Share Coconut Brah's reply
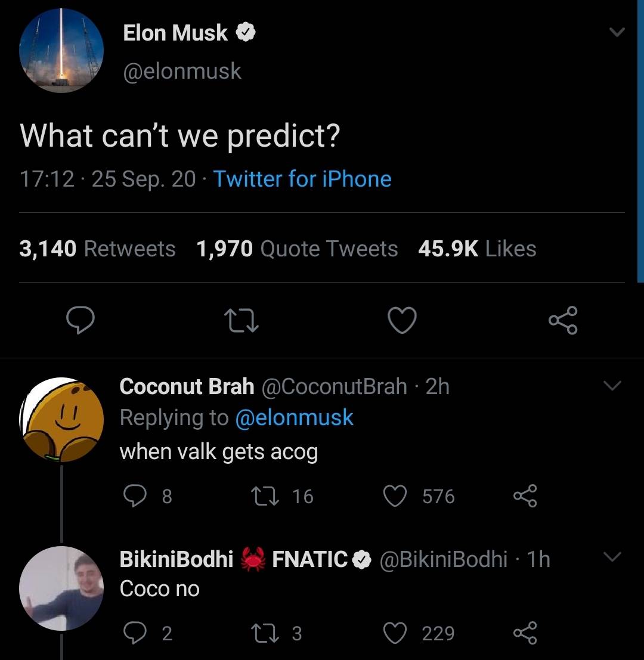The height and width of the screenshot is (660, 644). coord(525,496)
